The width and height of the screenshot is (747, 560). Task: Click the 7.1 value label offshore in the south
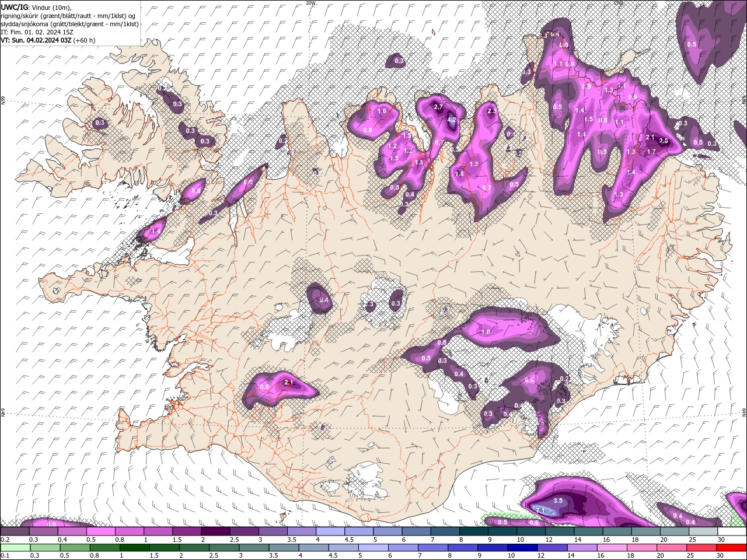click(x=540, y=511)
